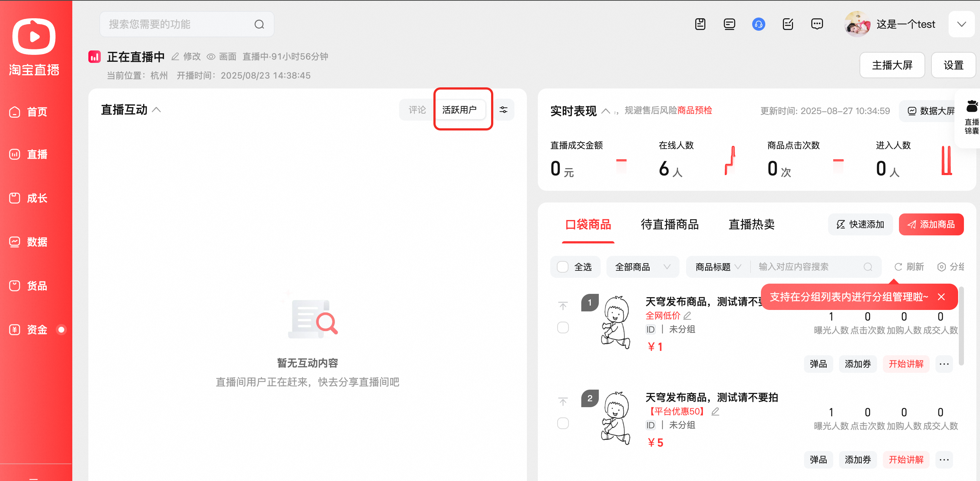Edit 全网低价 label pencil icon

pos(687,316)
